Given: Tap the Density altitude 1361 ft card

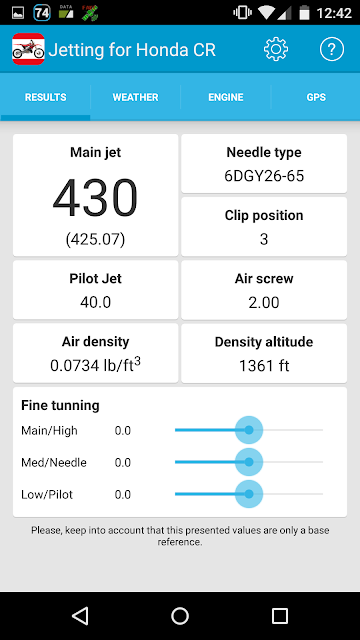Looking at the screenshot, I should pyautogui.click(x=264, y=353).
